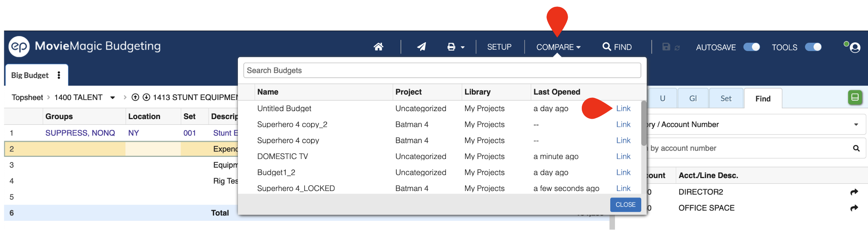Click the EP MovieMagic logo
This screenshot has height=236, width=868.
(x=19, y=46)
